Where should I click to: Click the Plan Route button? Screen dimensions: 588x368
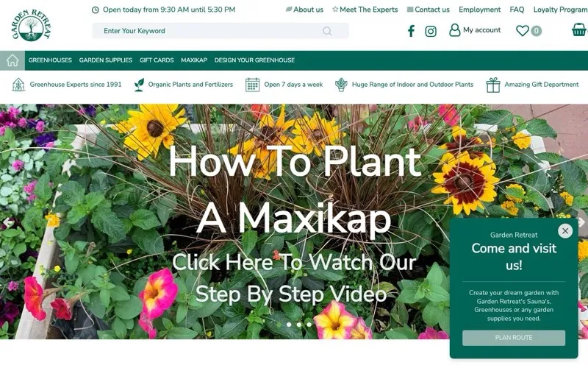(x=513, y=338)
